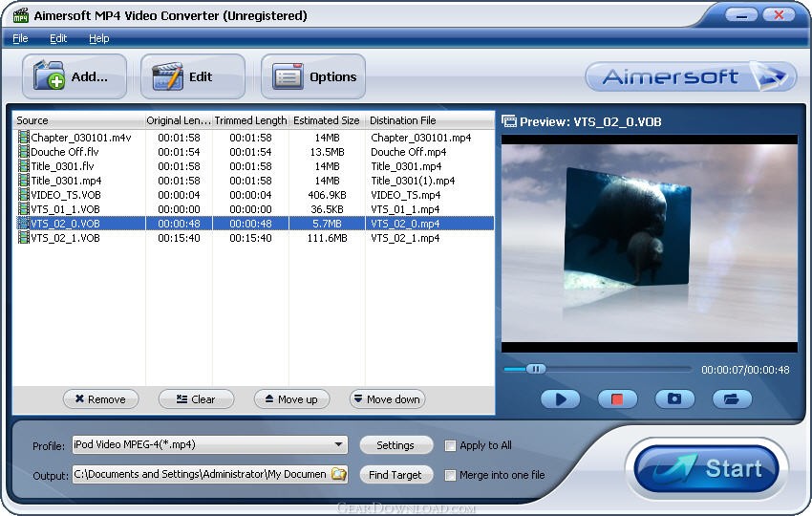Click 5.7MB estimated size cell
The width and height of the screenshot is (812, 516).
coord(328,224)
